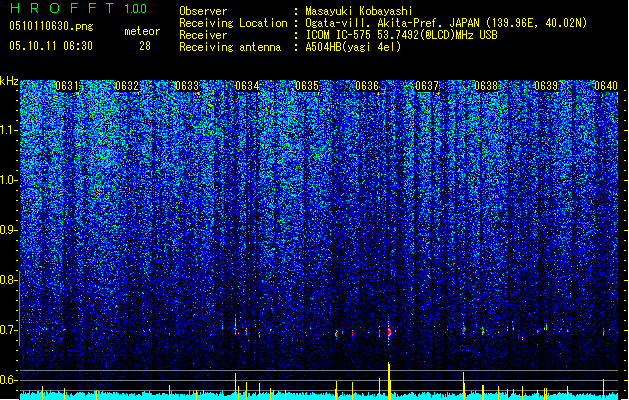
Task: Click the 0638 time marker
Action: coord(486,86)
